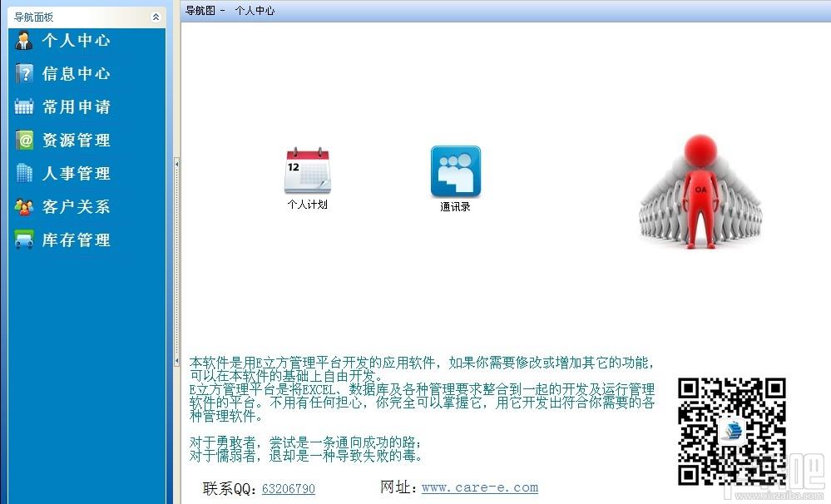Viewport: 831px width, 504px height.
Task: Open the 个人计划 calendar icon
Action: click(308, 170)
